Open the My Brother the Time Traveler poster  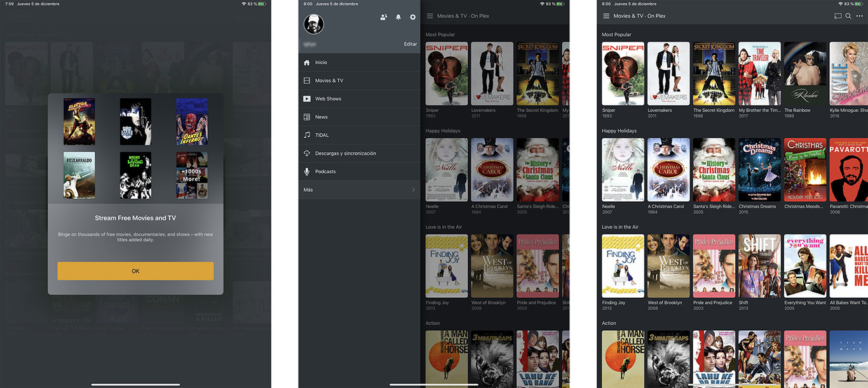(x=760, y=74)
